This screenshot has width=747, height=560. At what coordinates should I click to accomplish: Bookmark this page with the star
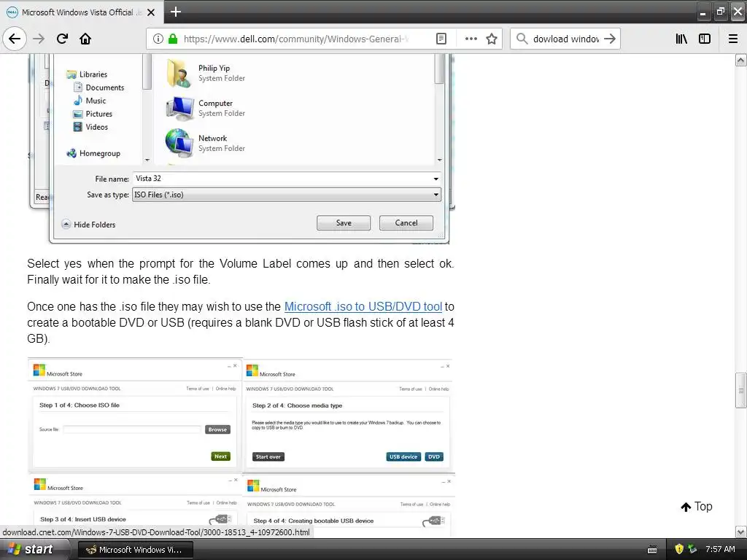(492, 39)
